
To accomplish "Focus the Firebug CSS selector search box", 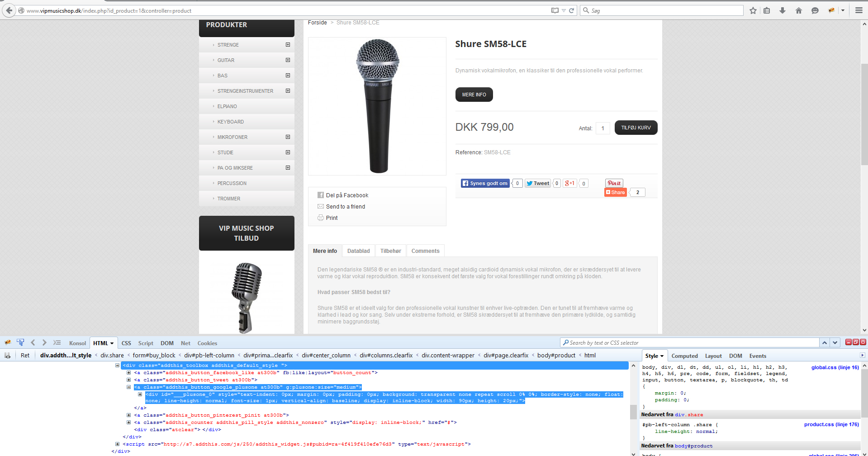I will (690, 343).
